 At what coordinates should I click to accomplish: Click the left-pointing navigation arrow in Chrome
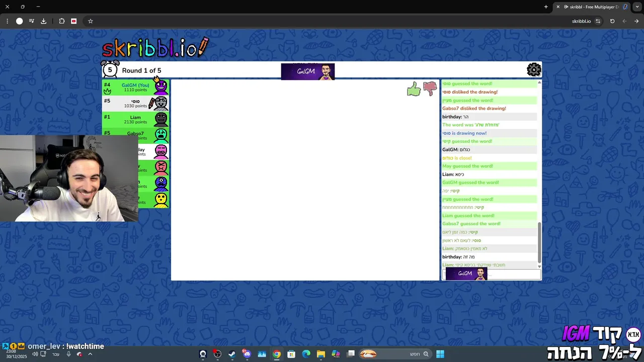click(624, 21)
